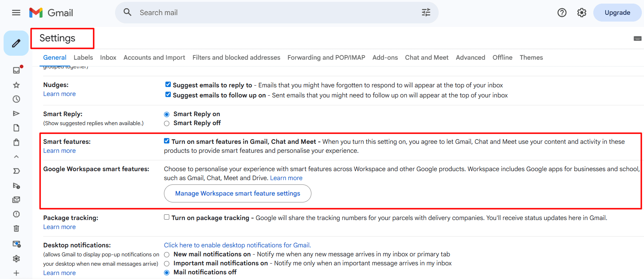The width and height of the screenshot is (644, 279).
Task: Select Mail notifications off
Action: (166, 273)
